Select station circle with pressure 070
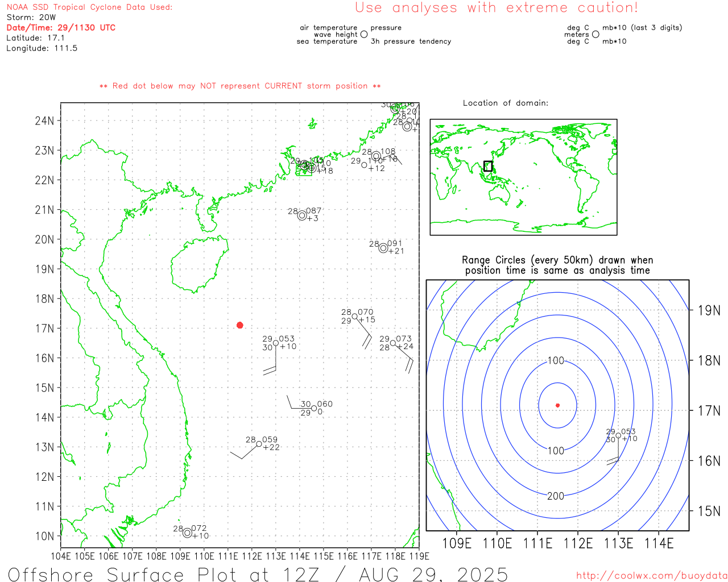The image size is (728, 582). [x=355, y=316]
